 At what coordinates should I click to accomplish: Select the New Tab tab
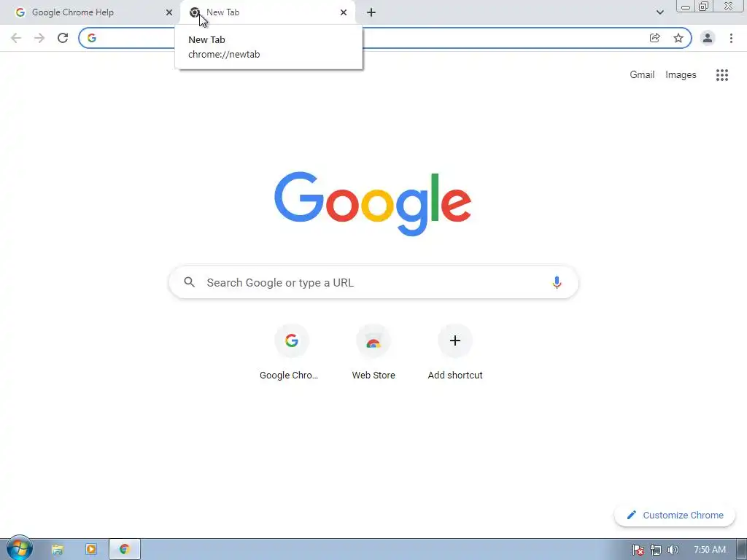[268, 12]
